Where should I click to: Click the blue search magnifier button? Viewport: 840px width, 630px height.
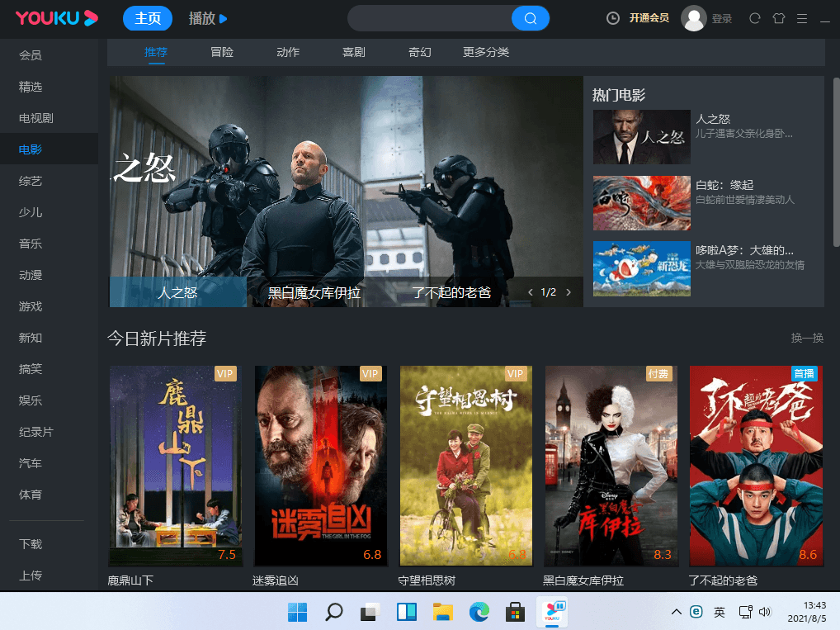tap(530, 19)
